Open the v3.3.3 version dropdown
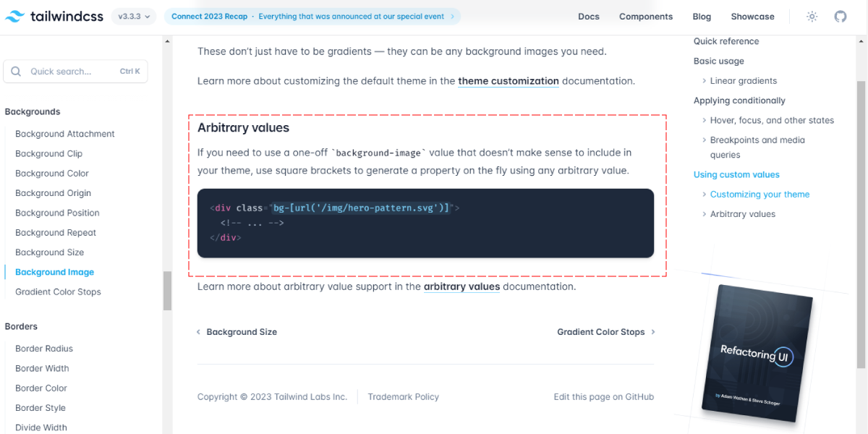Viewport: 868px width, 434px height. (134, 17)
